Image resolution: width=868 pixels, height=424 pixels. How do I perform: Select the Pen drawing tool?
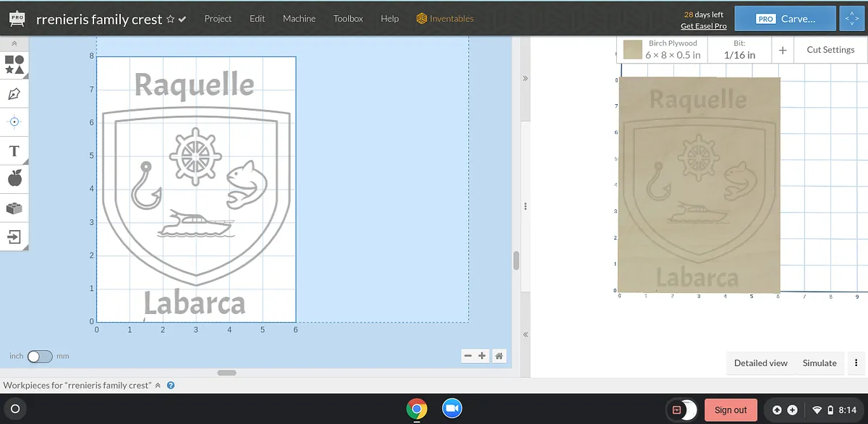pyautogui.click(x=14, y=94)
